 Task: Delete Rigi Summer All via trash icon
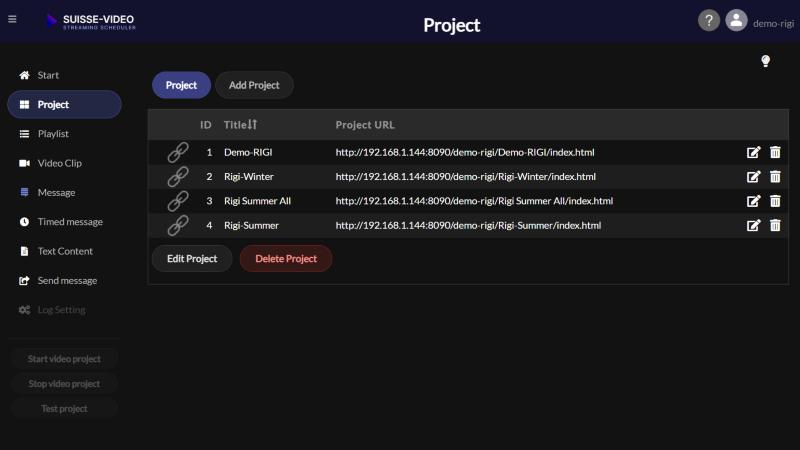775,201
